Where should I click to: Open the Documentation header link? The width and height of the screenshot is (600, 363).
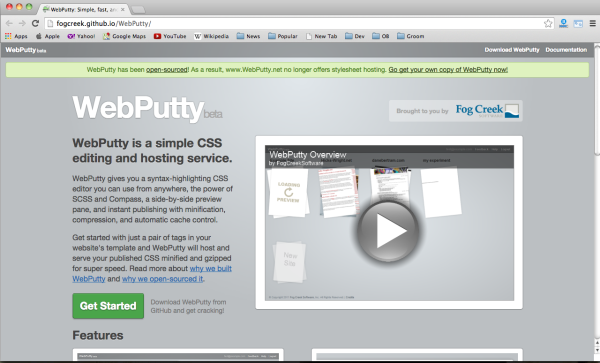(566, 50)
